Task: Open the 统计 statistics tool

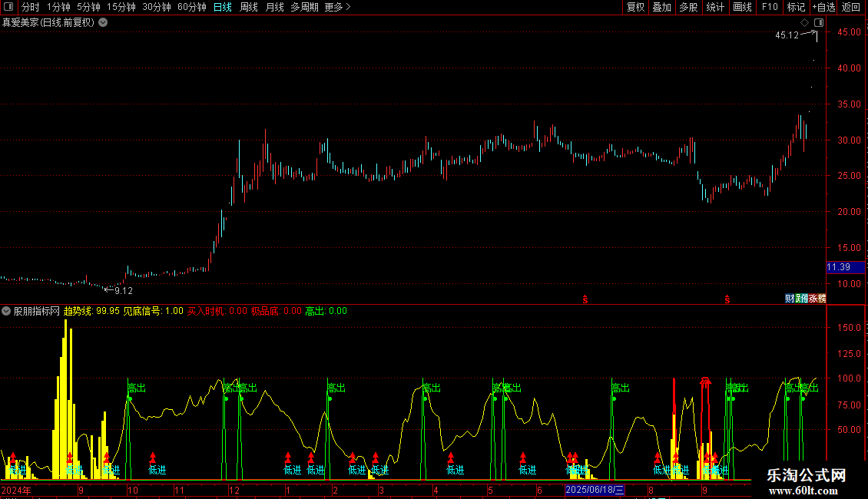Action: (715, 7)
